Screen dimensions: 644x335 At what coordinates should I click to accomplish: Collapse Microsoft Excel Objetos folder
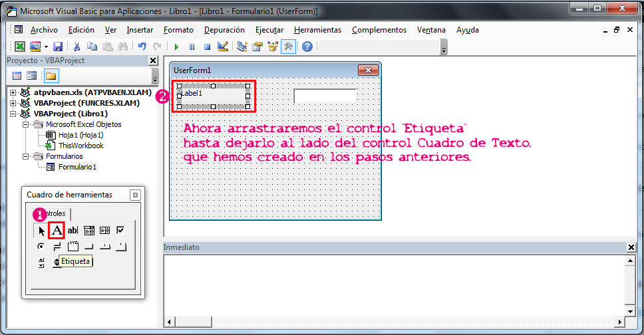[25, 124]
